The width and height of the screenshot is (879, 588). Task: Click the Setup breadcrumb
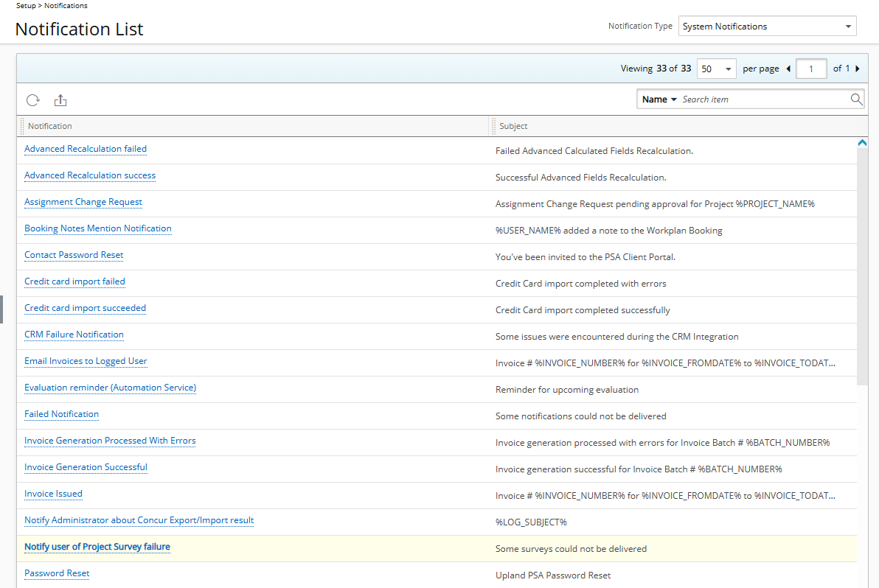coord(26,6)
